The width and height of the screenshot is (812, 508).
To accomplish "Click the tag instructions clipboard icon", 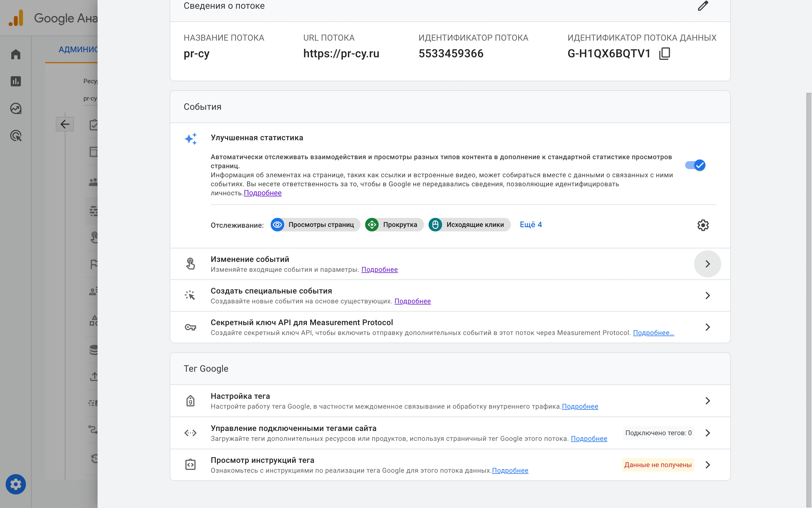I will coord(190,464).
